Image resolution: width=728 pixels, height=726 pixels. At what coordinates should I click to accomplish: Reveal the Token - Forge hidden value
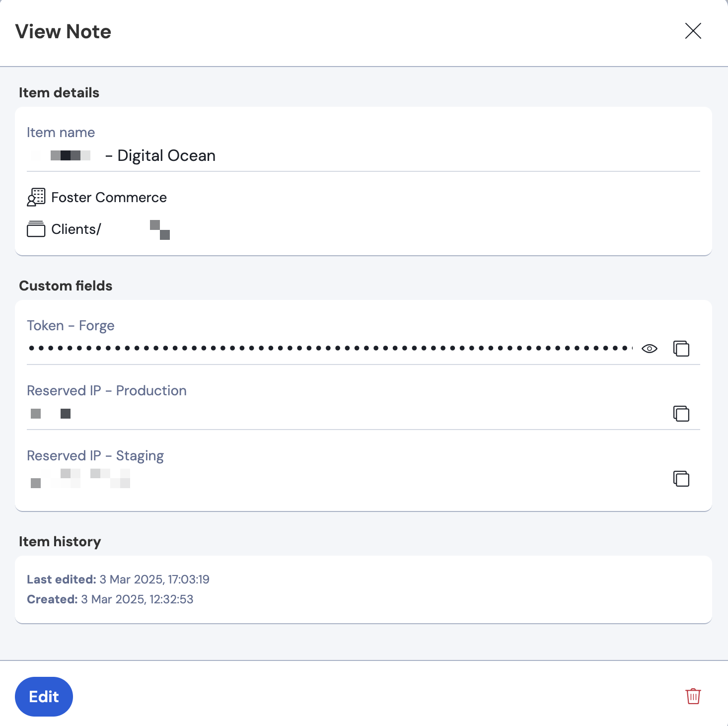point(649,349)
